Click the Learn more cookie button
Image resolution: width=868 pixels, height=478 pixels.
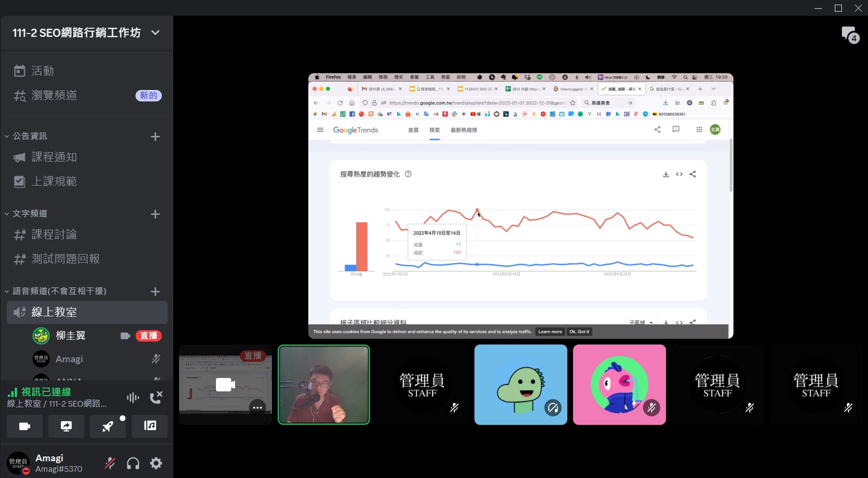(x=550, y=332)
